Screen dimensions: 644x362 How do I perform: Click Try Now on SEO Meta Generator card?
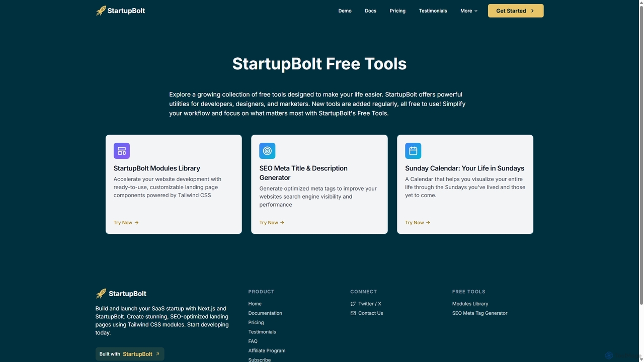click(x=272, y=223)
